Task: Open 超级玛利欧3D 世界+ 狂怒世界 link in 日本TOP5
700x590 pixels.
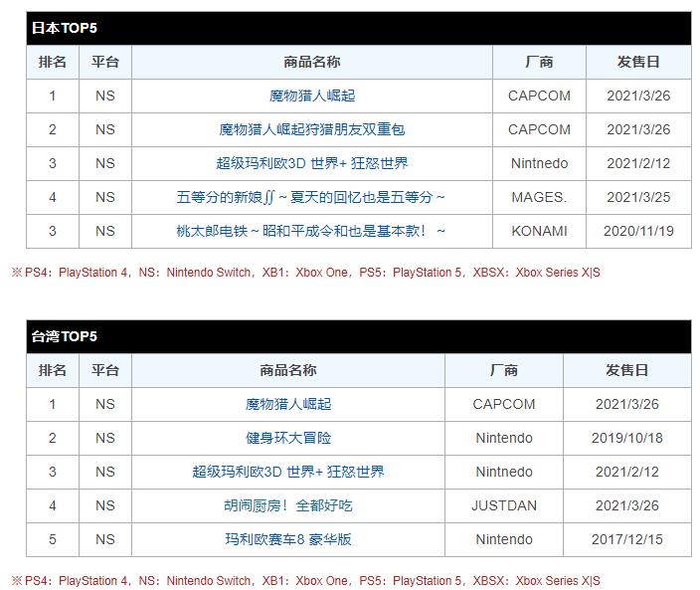Action: tap(312, 163)
